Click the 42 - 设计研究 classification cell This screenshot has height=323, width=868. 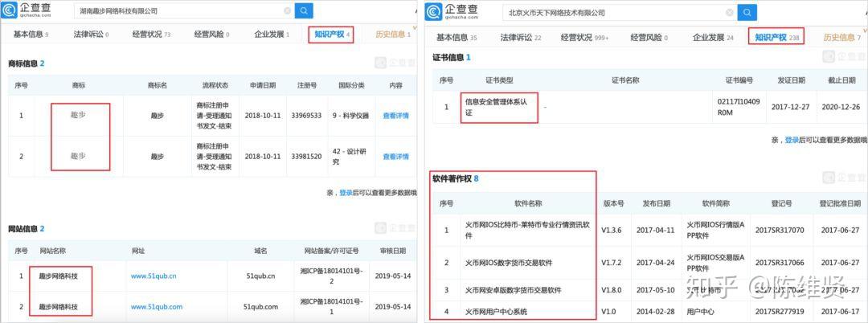tap(351, 157)
